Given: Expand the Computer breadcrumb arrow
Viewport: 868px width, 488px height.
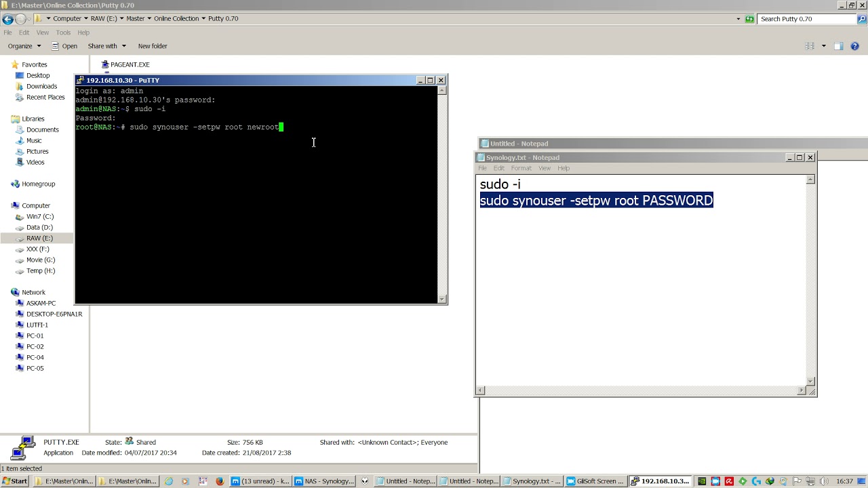Looking at the screenshot, I should [85, 19].
